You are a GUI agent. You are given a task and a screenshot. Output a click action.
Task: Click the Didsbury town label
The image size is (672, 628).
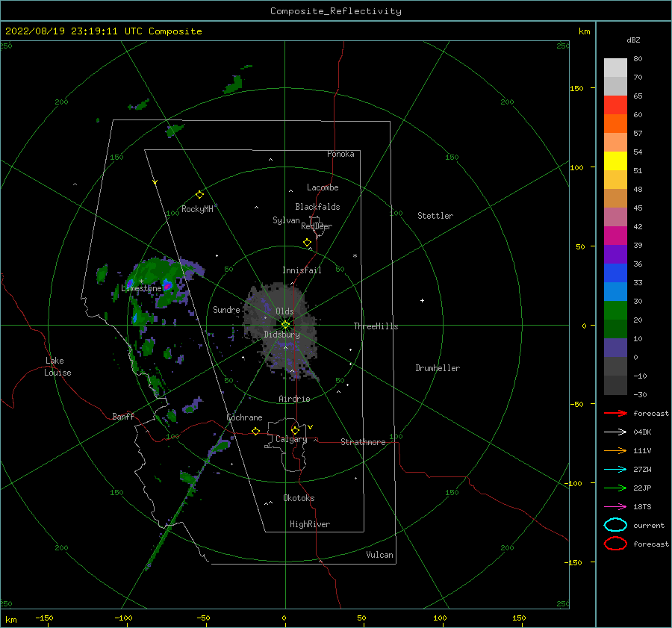click(281, 335)
